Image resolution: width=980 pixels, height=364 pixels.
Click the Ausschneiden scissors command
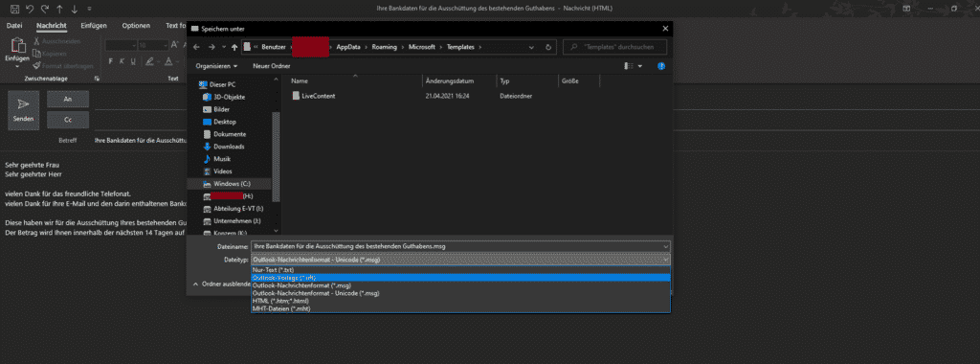pyautogui.click(x=57, y=41)
